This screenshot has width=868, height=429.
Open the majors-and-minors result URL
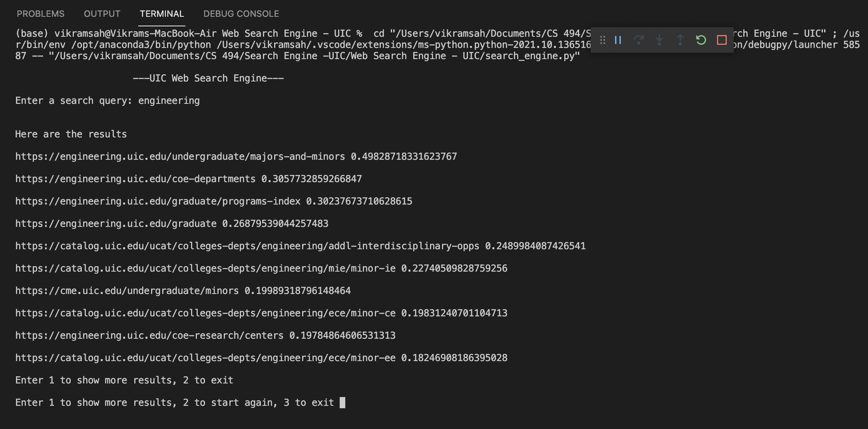coord(180,157)
